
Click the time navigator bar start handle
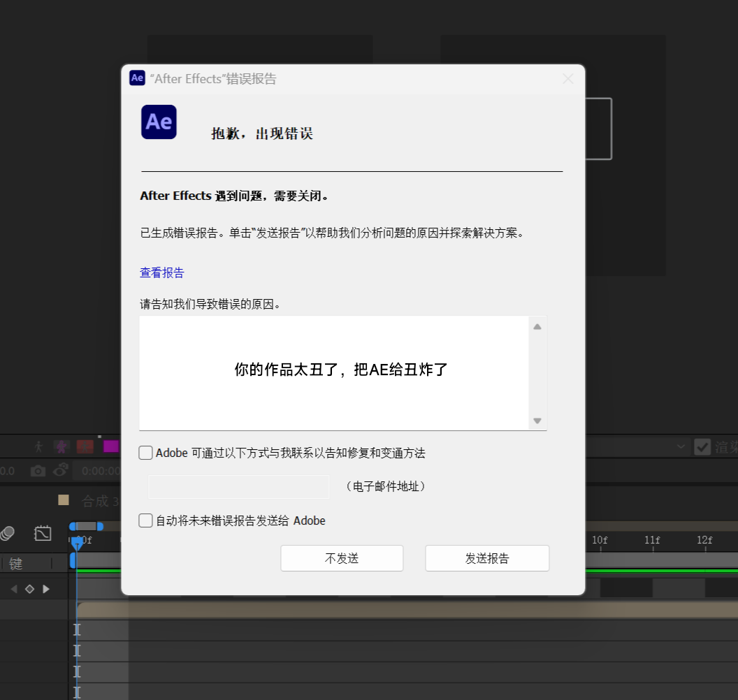tap(73, 527)
